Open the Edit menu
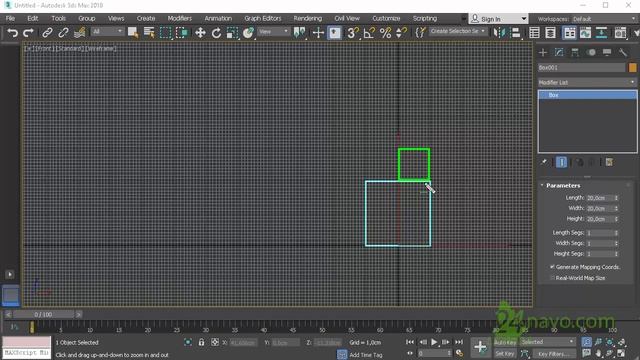The height and width of the screenshot is (360, 640). click(33, 18)
